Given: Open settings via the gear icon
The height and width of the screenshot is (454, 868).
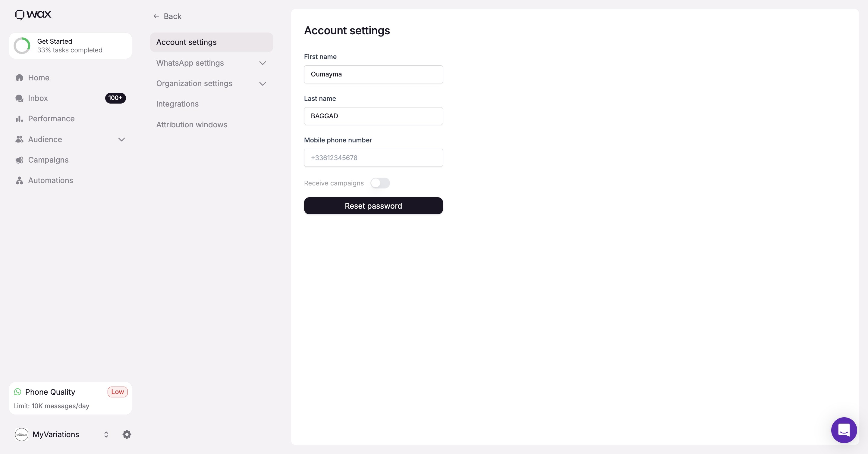Looking at the screenshot, I should coord(127,434).
